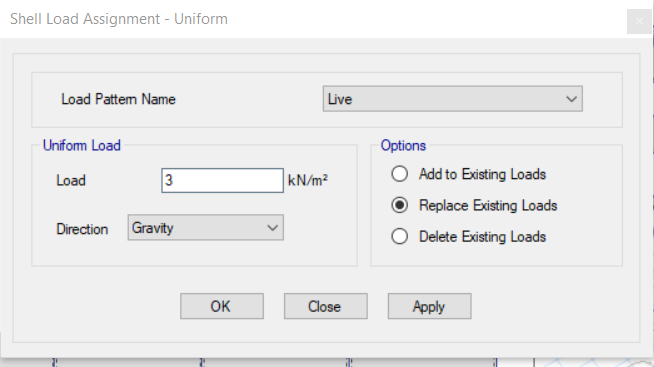Click the chevron arrow of the Live dropdown
Image resolution: width=654 pixels, height=367 pixels.
571,99
